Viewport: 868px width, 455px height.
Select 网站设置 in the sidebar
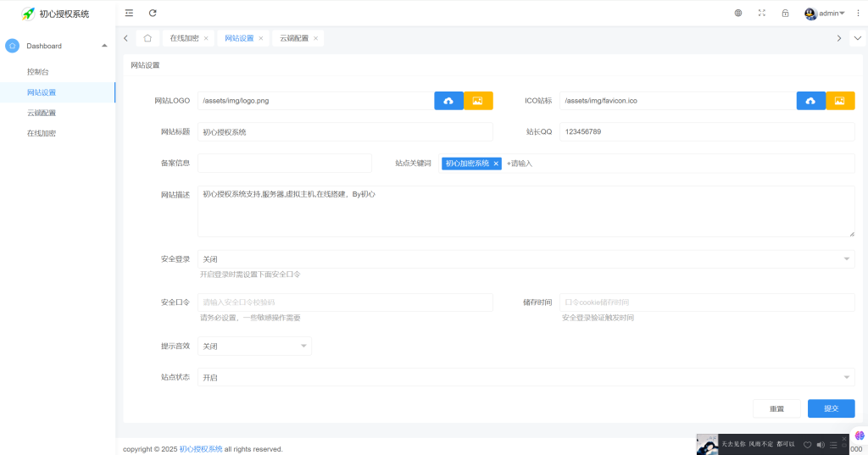58,92
